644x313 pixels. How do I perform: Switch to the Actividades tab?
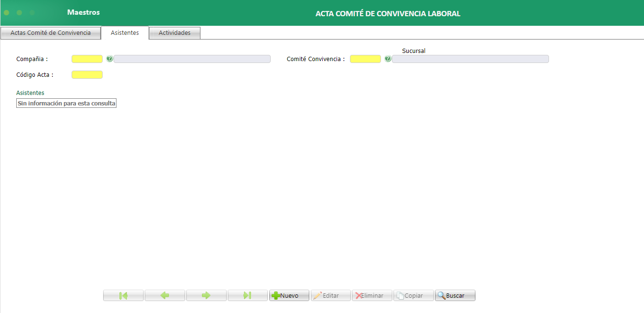tap(174, 32)
